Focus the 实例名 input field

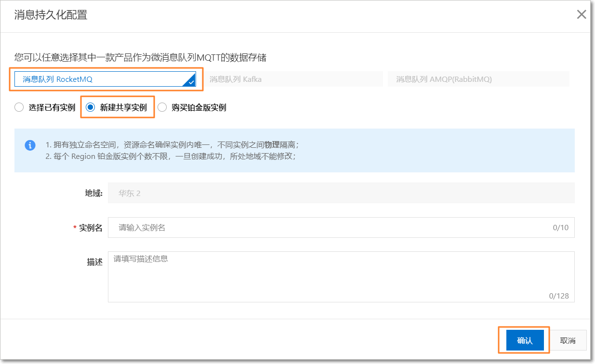(341, 227)
